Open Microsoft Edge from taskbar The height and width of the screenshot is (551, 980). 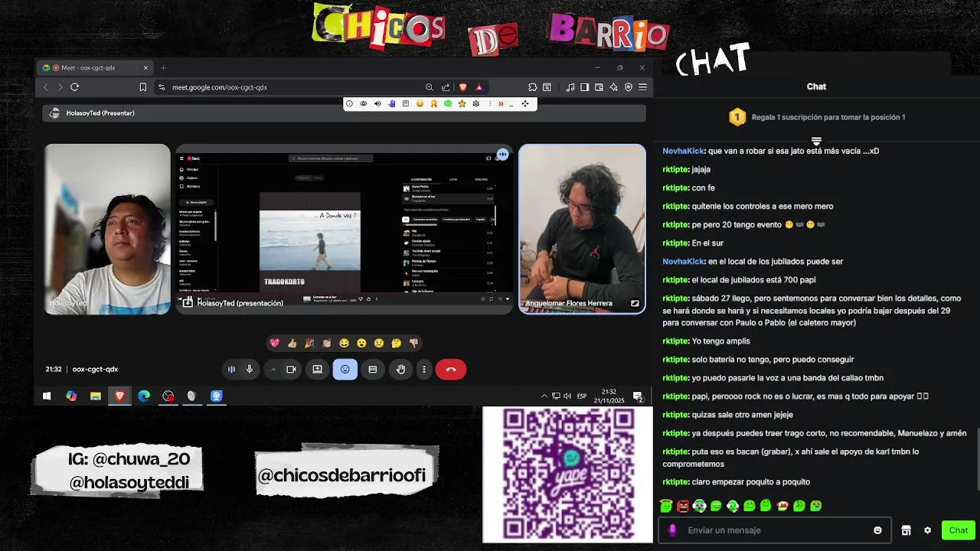pyautogui.click(x=144, y=396)
